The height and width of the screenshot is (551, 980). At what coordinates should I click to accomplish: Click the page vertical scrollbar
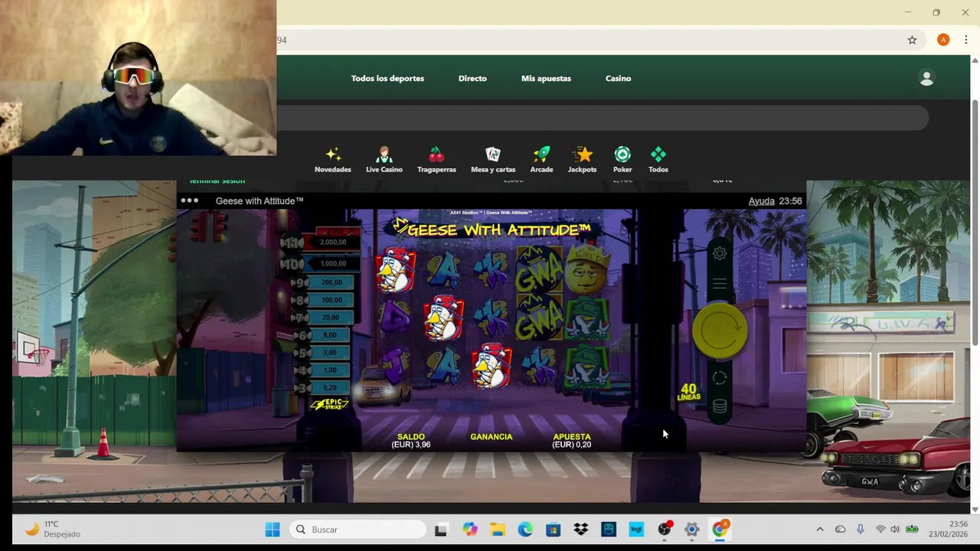(975, 222)
